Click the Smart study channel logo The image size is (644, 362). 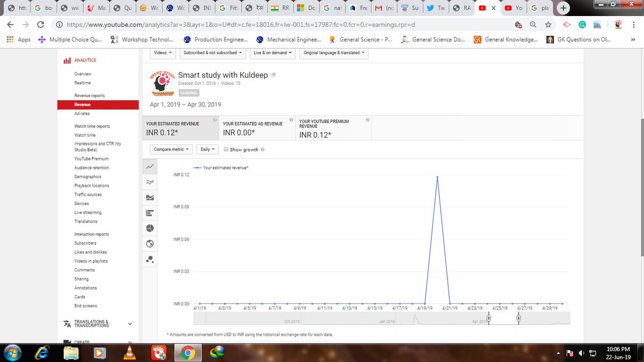tap(162, 83)
